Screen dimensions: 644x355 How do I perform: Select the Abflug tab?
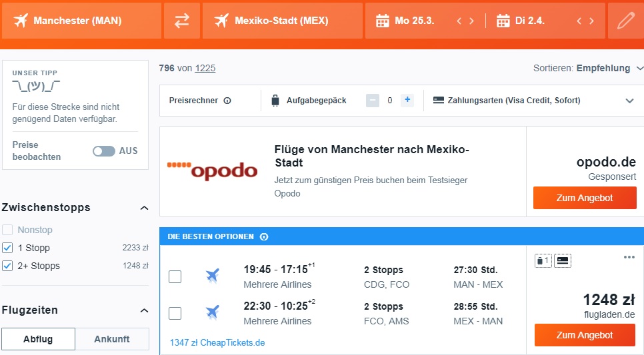tap(38, 339)
